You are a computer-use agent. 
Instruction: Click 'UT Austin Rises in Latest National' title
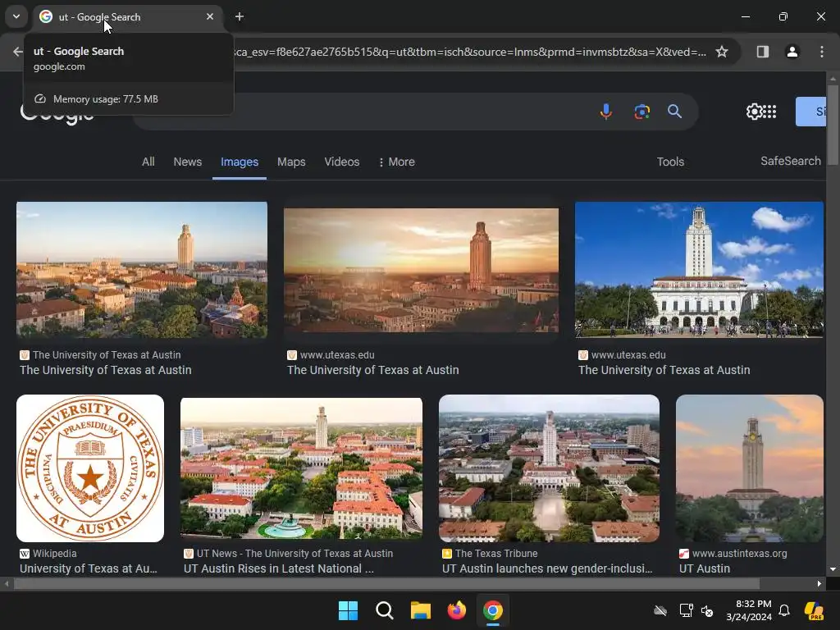tap(279, 568)
